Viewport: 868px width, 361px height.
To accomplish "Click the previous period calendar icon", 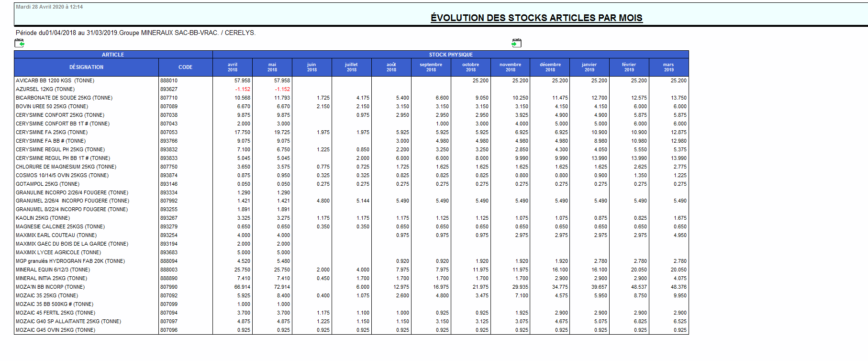I will pyautogui.click(x=19, y=44).
